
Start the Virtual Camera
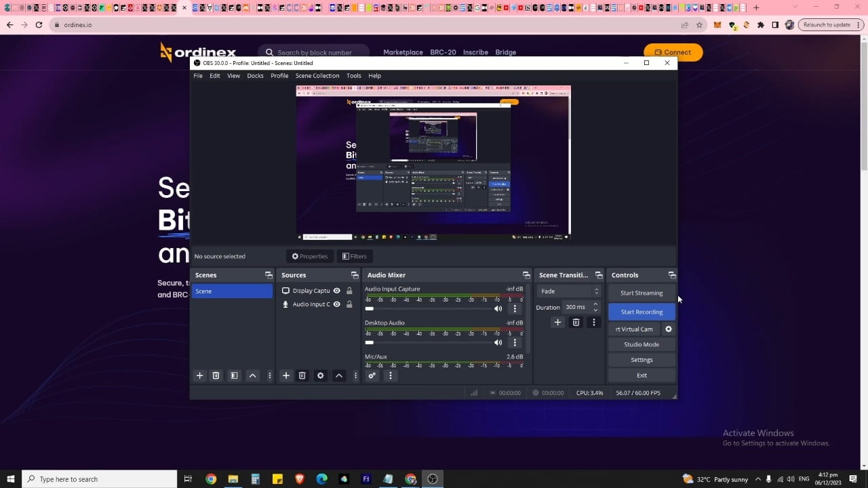[634, 329]
